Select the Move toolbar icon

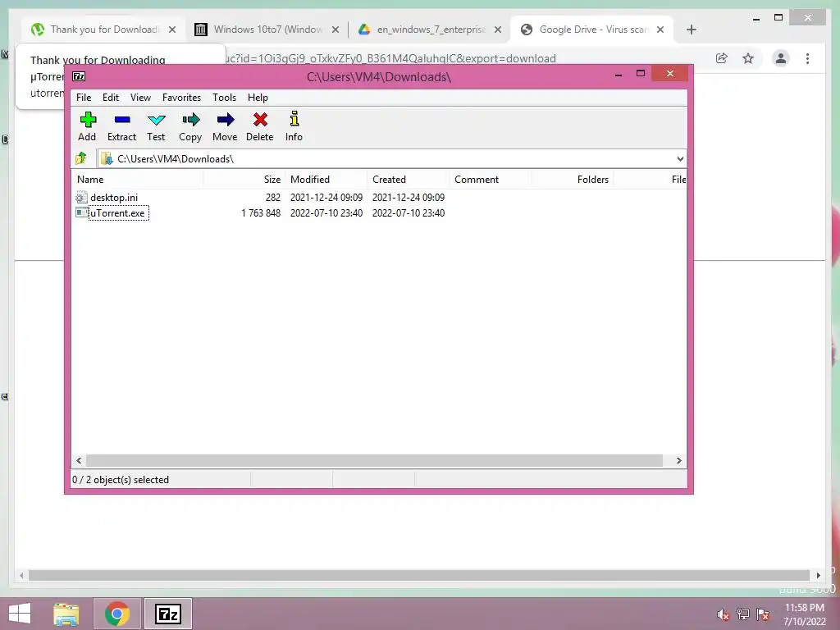coord(225,120)
